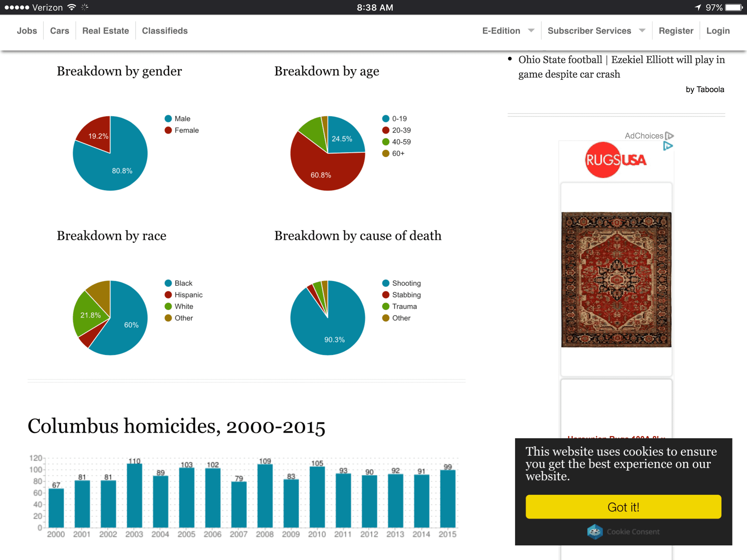This screenshot has height=560, width=747.
Task: Click the Login link
Action: click(718, 31)
